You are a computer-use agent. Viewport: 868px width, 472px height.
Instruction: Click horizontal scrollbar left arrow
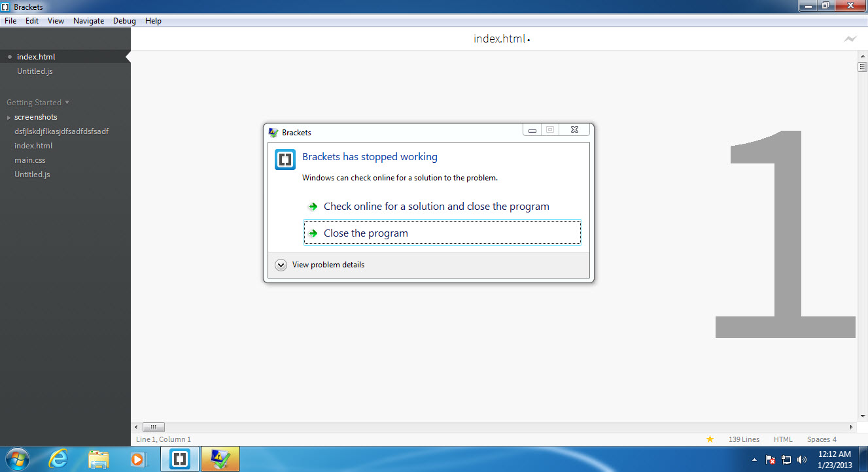point(136,427)
